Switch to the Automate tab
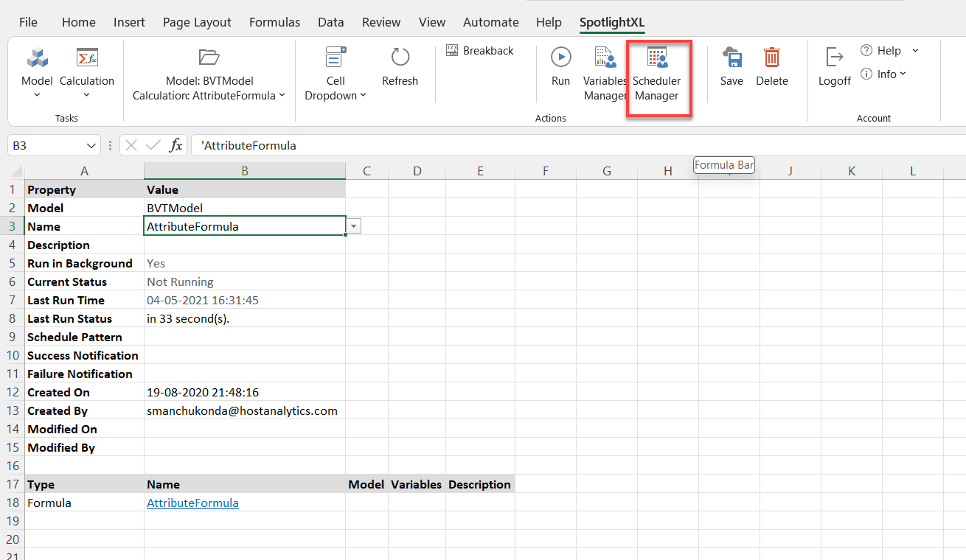The height and width of the screenshot is (560, 966). pos(491,22)
